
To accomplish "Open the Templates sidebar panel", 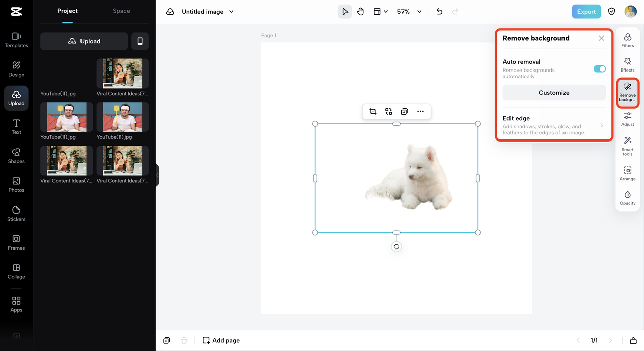I will coord(16,40).
